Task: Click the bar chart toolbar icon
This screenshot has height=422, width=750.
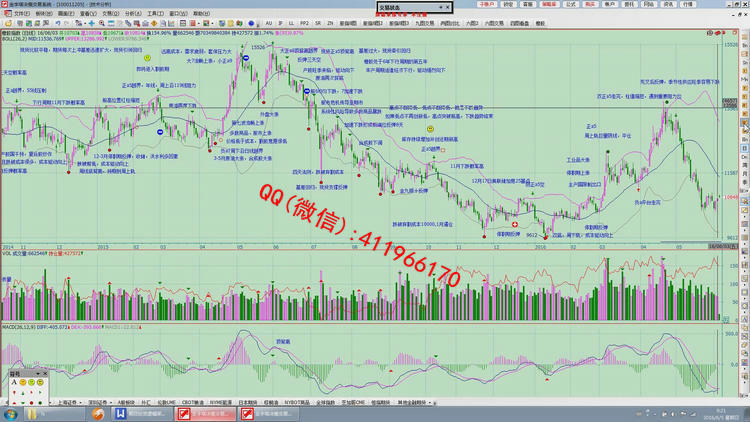Action: (x=171, y=23)
